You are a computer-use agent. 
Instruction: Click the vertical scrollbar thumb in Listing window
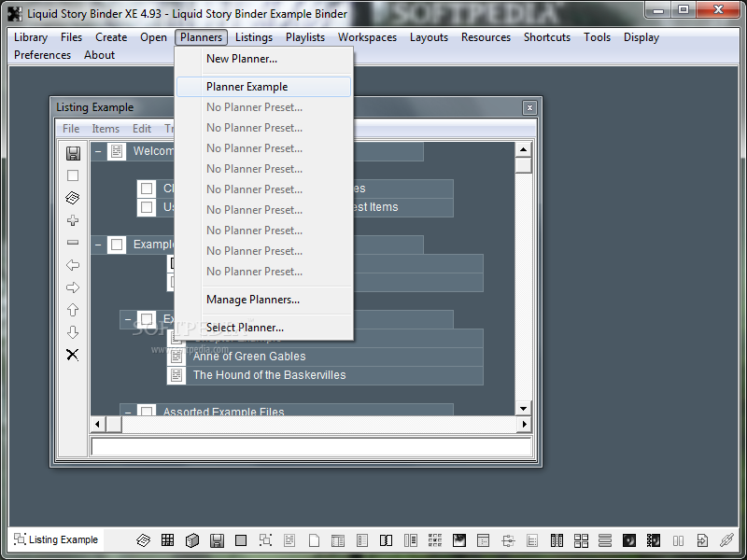tap(523, 165)
